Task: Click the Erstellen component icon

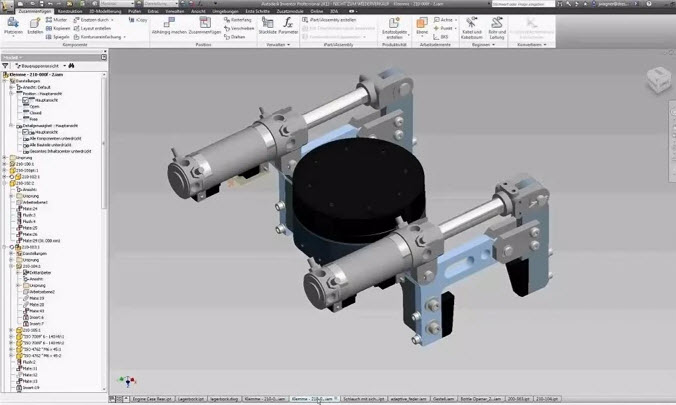Action: pos(35,22)
